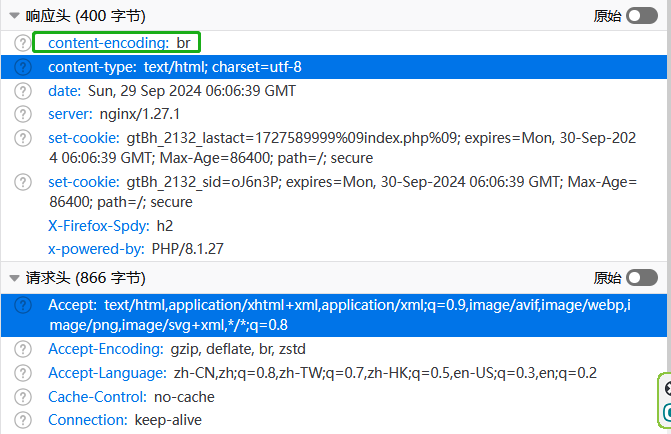Screen dimensions: 671x434
Task: Collapse the 请求头 section
Action: tap(15, 278)
